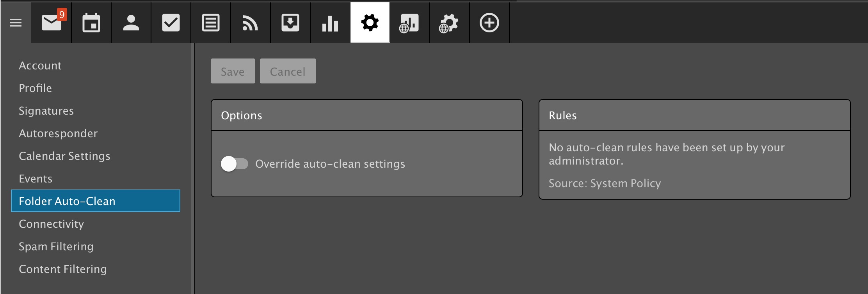
Task: Open the Contacts person icon
Action: [x=131, y=23]
